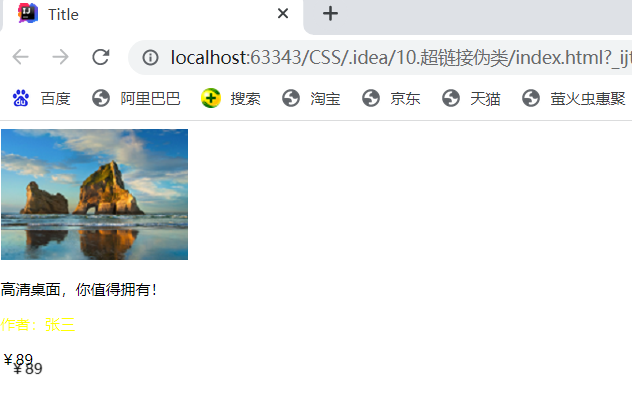Viewport: 632px width, 407px height.
Task: Open the 百度 bookmark
Action: (42, 98)
